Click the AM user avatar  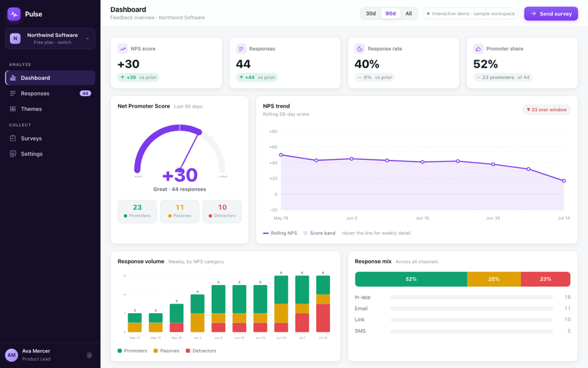11,355
